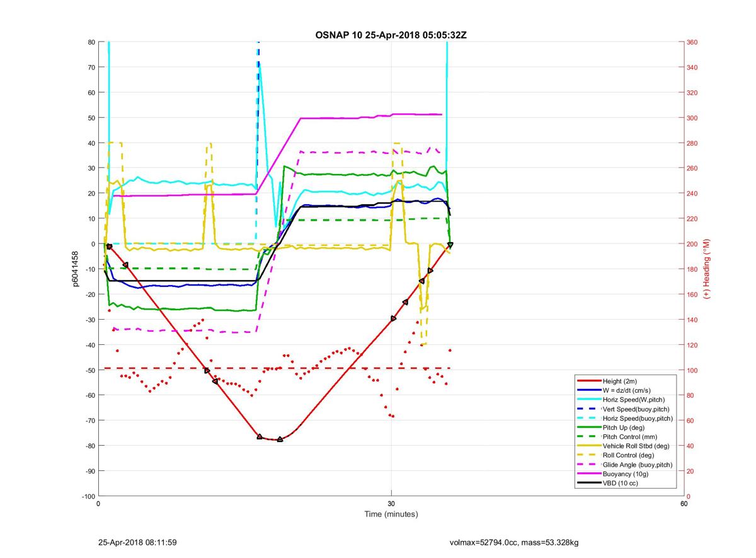Click the 260 heading tick label
Screen dimensions: 756x558
[x=693, y=168]
